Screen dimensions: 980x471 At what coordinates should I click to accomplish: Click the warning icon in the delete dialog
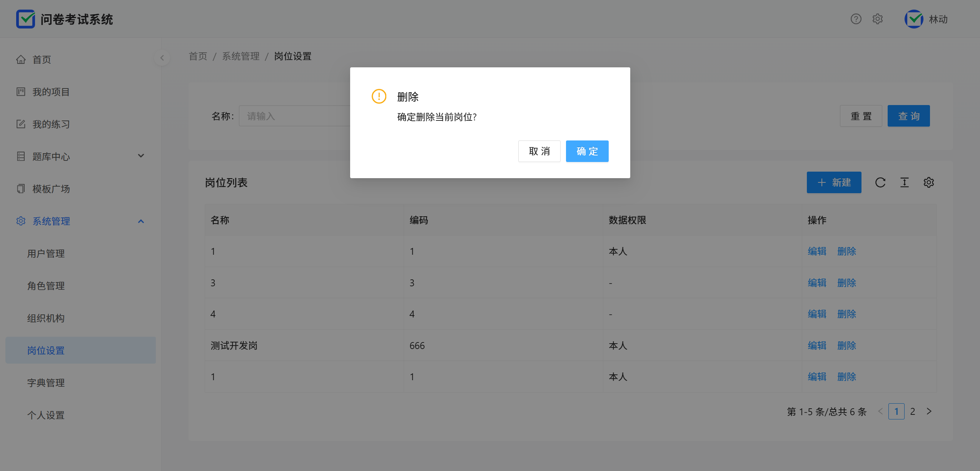click(x=379, y=97)
